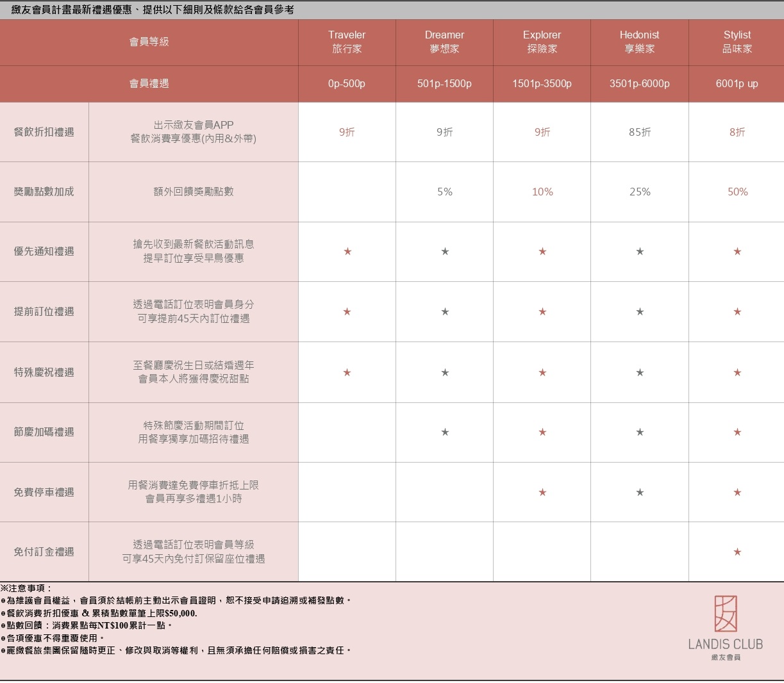Click the 特殊慶祝禮遇 star under Traveler
The height and width of the screenshot is (683, 784).
(x=347, y=372)
